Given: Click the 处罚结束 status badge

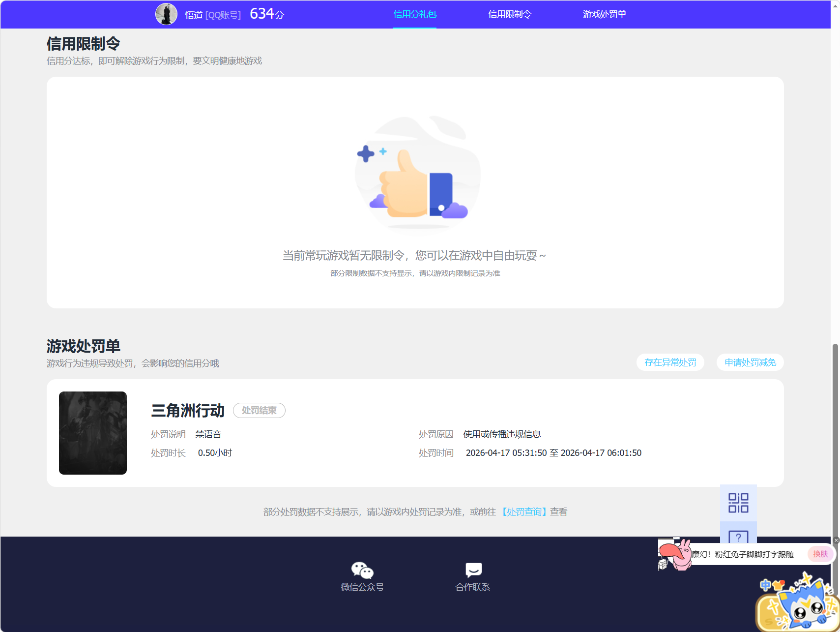Looking at the screenshot, I should click(x=259, y=410).
